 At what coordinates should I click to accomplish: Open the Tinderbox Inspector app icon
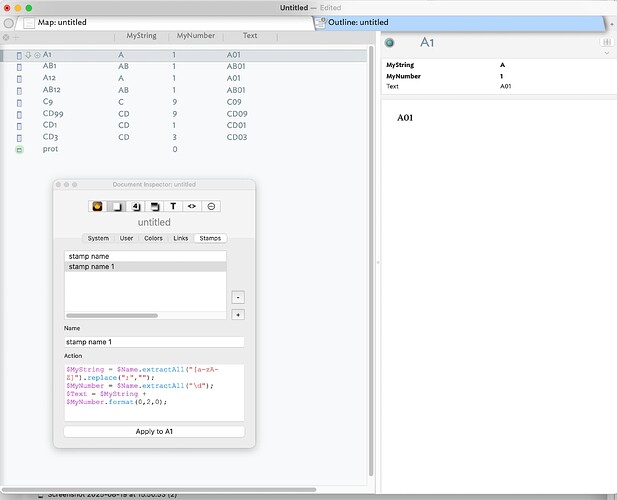point(98,206)
